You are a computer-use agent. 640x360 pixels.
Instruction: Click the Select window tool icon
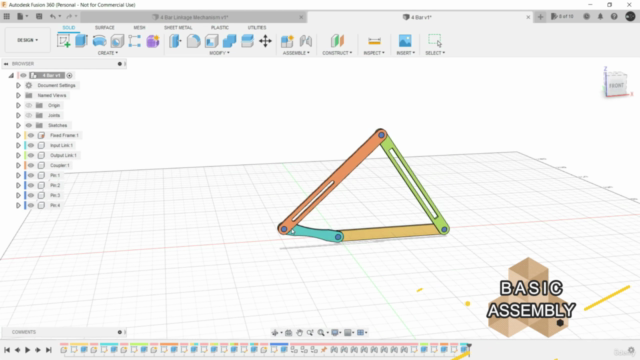[435, 40]
